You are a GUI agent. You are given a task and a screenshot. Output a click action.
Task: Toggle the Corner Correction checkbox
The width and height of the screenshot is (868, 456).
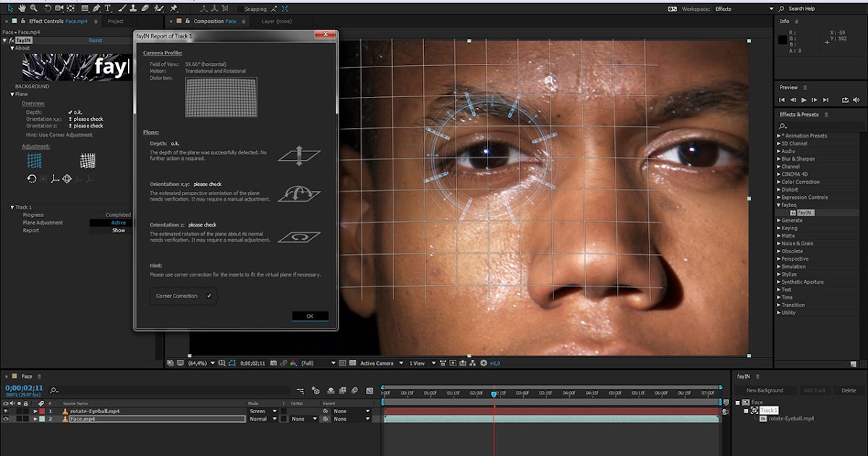pyautogui.click(x=209, y=296)
